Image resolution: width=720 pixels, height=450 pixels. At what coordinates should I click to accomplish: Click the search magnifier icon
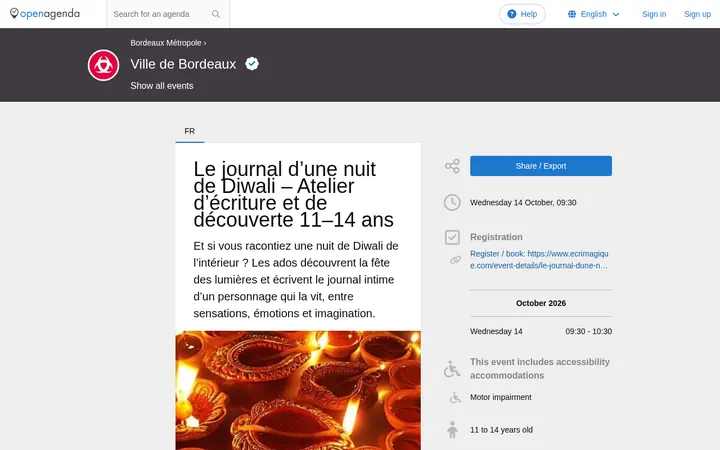tap(216, 14)
